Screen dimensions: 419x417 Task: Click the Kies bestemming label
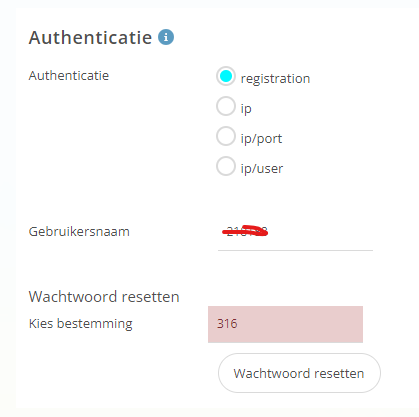click(81, 324)
